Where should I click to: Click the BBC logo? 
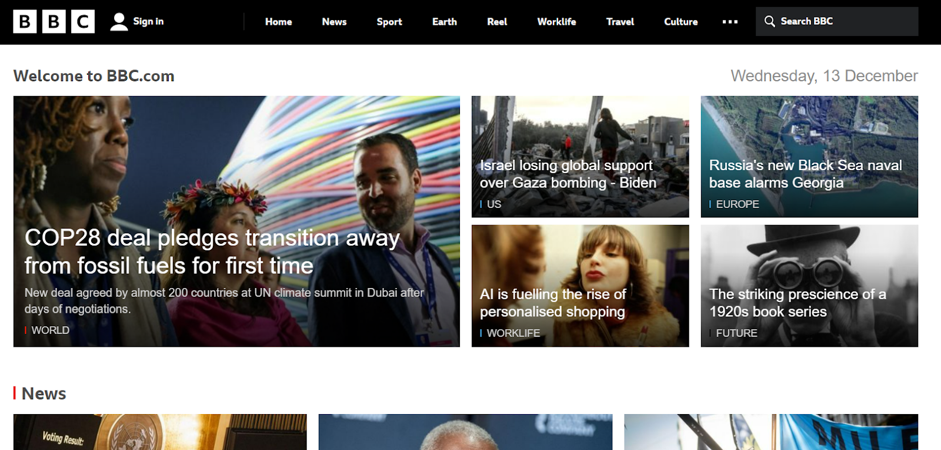pos(54,22)
